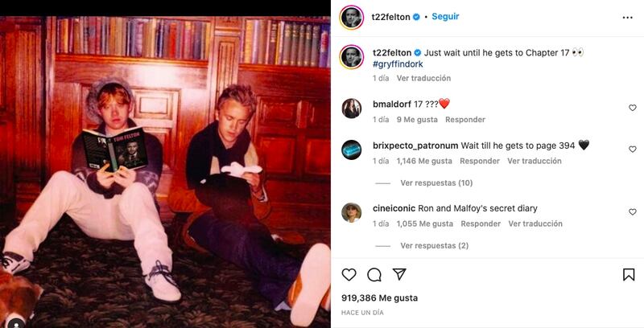
Task: Follow t22felton with the Seguir button
Action: click(x=445, y=17)
